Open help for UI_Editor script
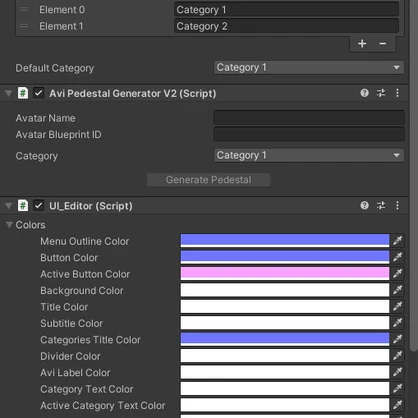Screen dimensions: 418x418 tap(364, 205)
